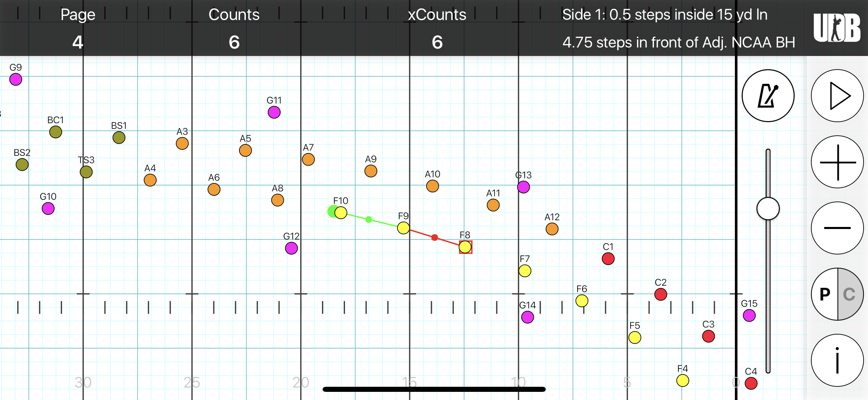868x400 pixels.
Task: Select performer A12 dot
Action: (552, 229)
